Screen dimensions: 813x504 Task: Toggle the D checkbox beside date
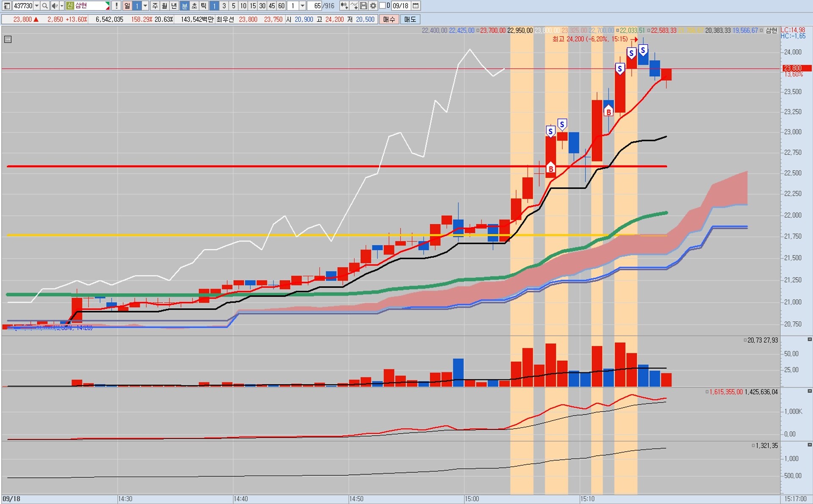pos(382,6)
